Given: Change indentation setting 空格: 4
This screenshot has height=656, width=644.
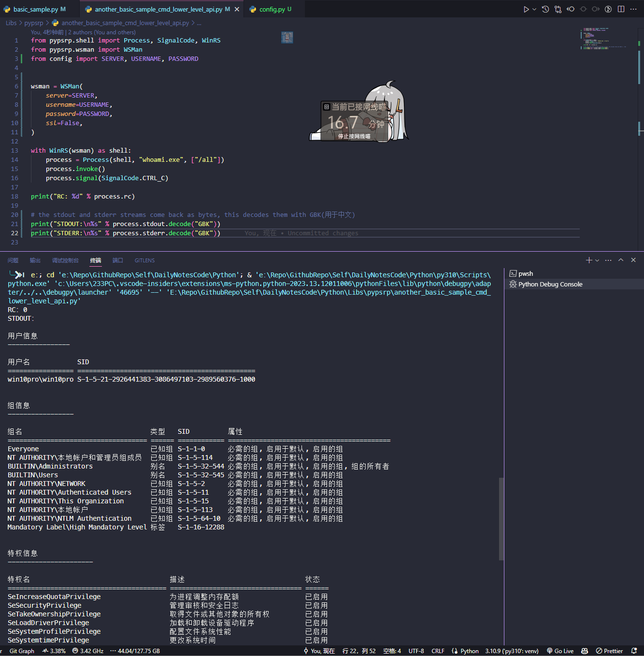Looking at the screenshot, I should pyautogui.click(x=392, y=651).
